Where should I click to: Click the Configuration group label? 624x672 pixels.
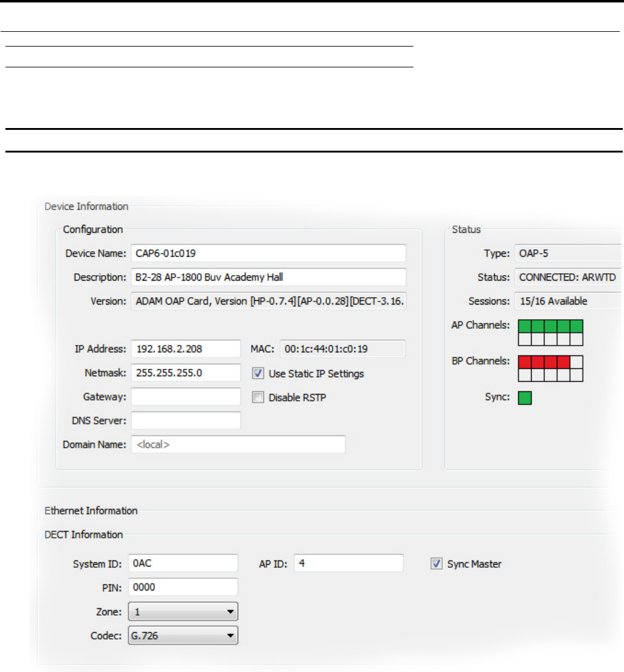93,229
